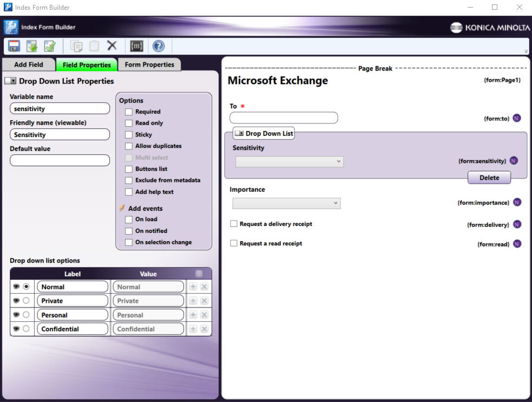The height and width of the screenshot is (402, 532).
Task: Toggle visibility eye for Private option
Action: (x=16, y=301)
